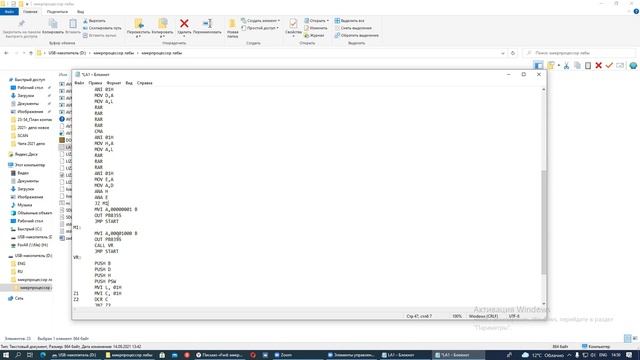
Task: Select Музыка under Этот компьютер
Action: coord(24,205)
